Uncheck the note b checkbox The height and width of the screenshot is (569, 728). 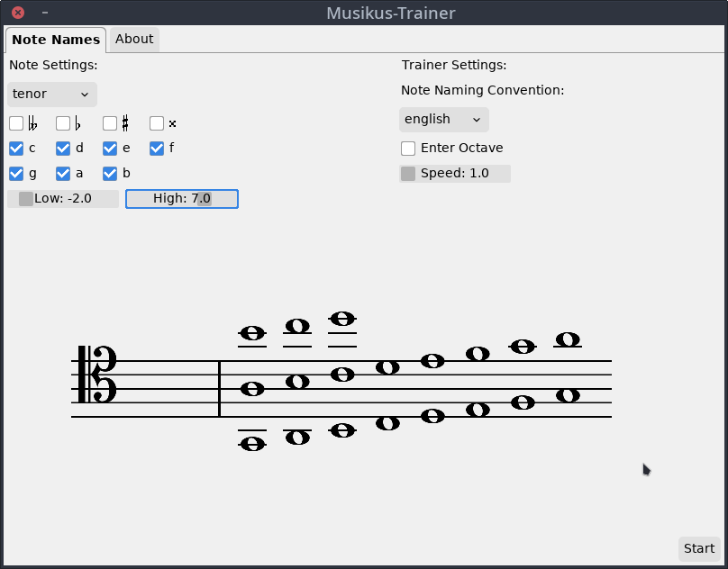click(110, 174)
